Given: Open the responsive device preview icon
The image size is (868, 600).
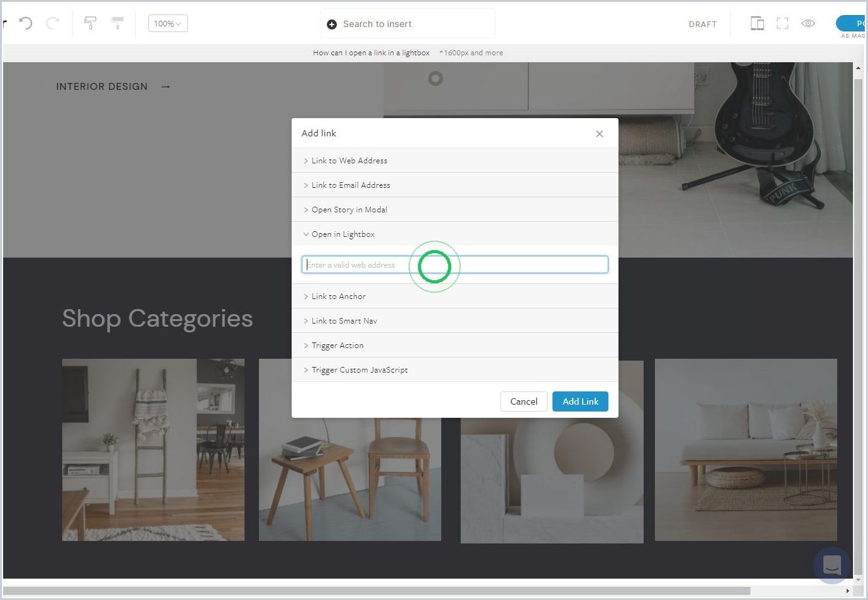Looking at the screenshot, I should 757,24.
